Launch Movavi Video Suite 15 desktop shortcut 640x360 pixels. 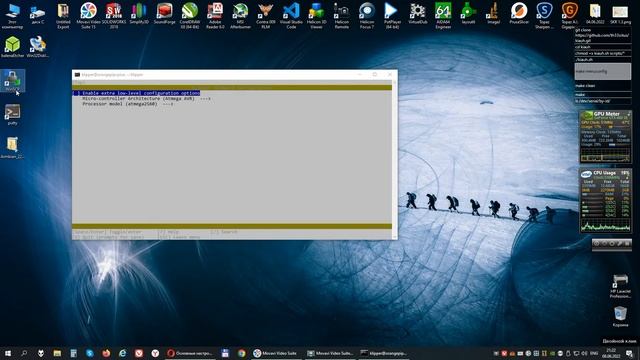point(88,16)
